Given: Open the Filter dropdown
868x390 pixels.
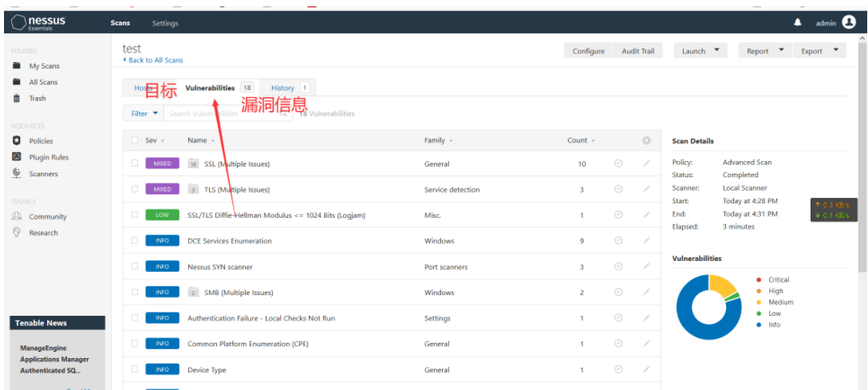Looking at the screenshot, I should pos(144,113).
